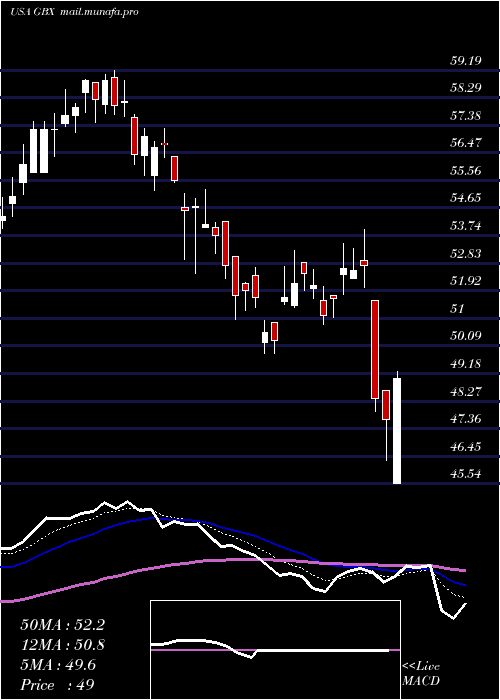Click the pink 50MA line end
The width and height of the screenshot is (500, 700).
tap(463, 570)
